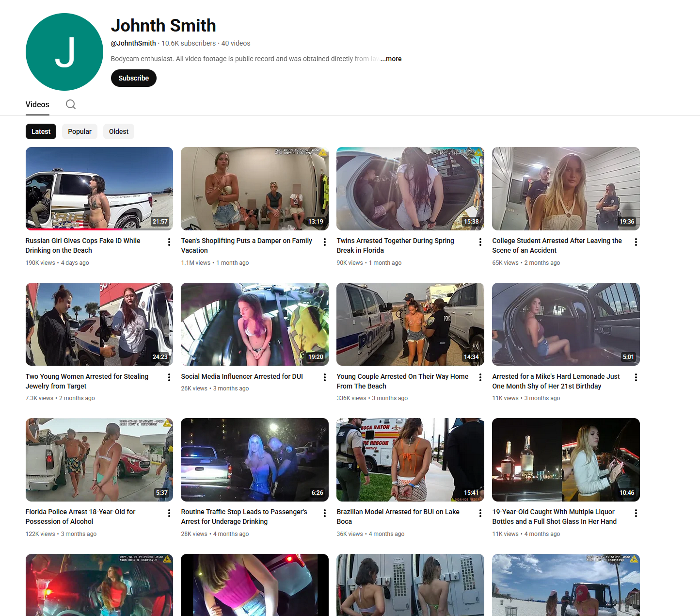
Task: Open 'Young Couple Arrested On Their Way Home' link
Action: click(x=402, y=381)
